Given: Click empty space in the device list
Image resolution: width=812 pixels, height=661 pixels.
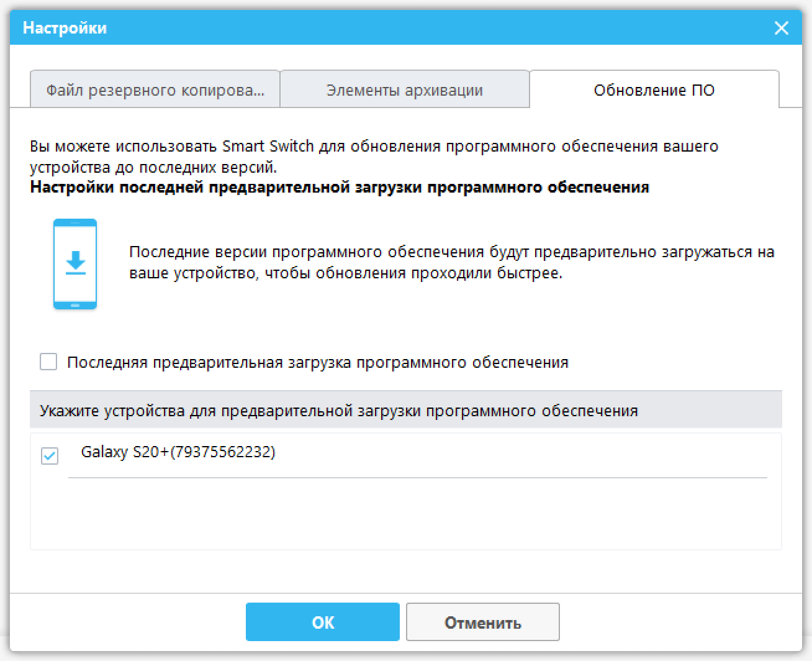Looking at the screenshot, I should (404, 516).
